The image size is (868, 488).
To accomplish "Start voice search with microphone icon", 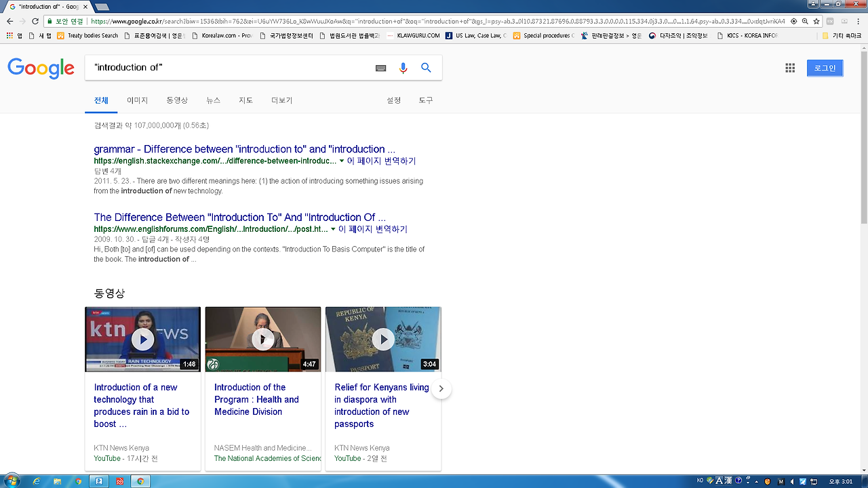I will coord(403,68).
